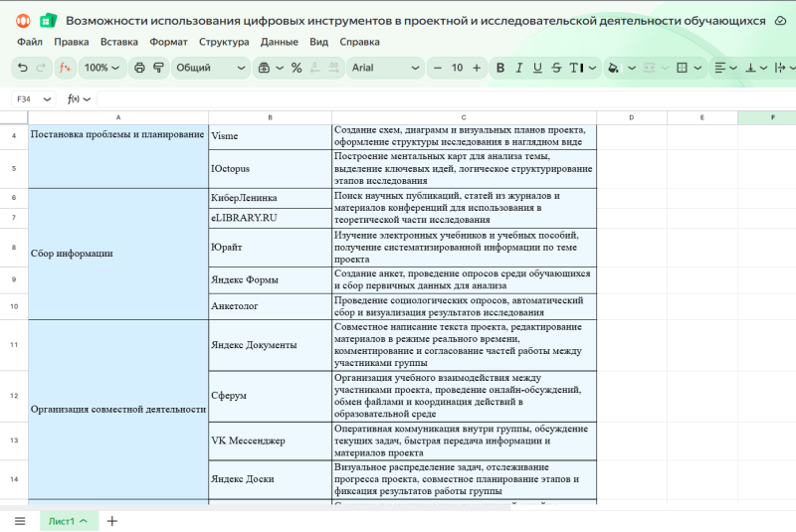Click the print icon
The height and width of the screenshot is (532, 796).
139,68
